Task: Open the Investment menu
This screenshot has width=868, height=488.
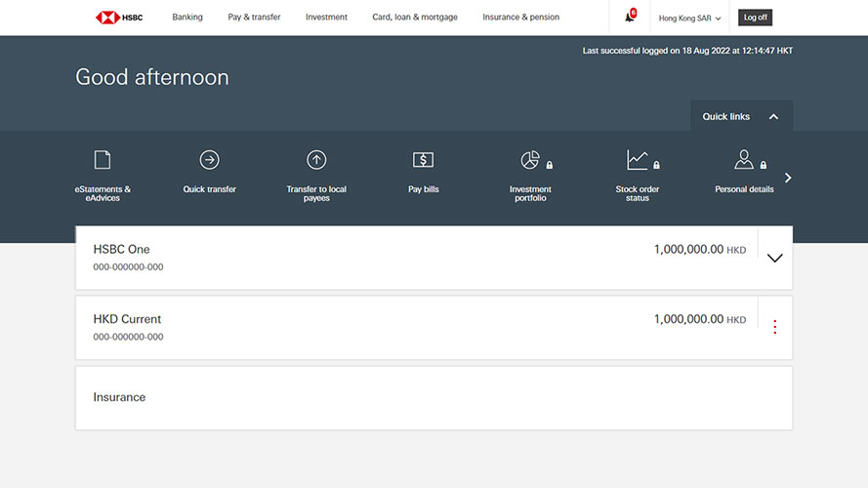Action: (x=327, y=18)
